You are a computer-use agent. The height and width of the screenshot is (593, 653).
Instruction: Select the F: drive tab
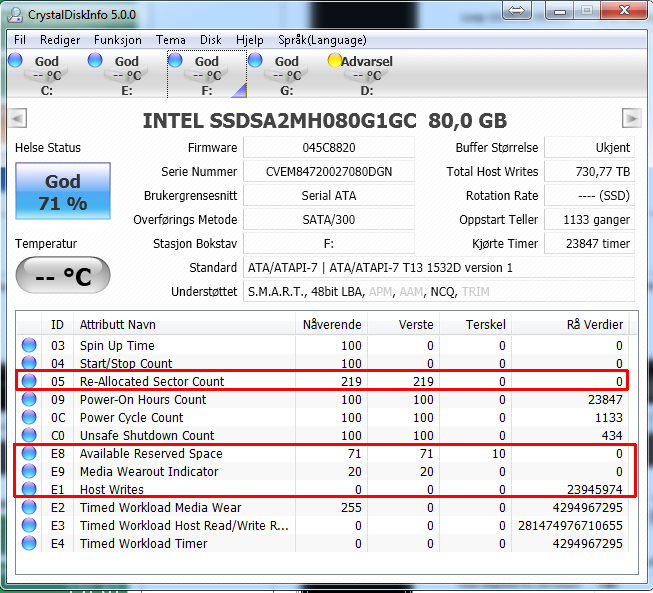pos(207,75)
